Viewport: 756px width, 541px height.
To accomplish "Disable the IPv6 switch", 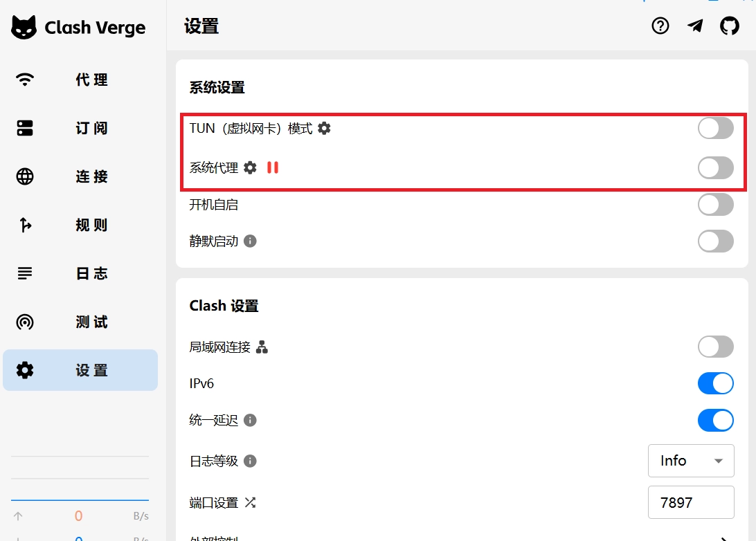I will point(716,383).
